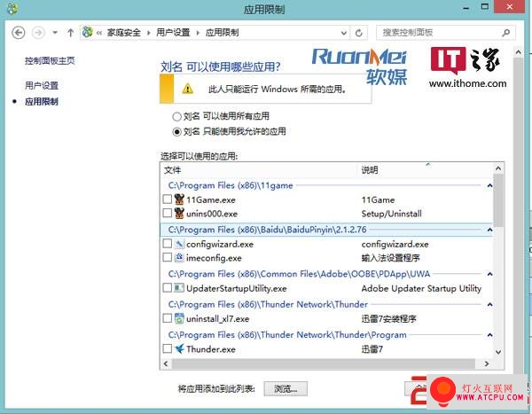532x414 pixels.
Task: Check the 11Game.exe checkbox
Action: point(168,199)
